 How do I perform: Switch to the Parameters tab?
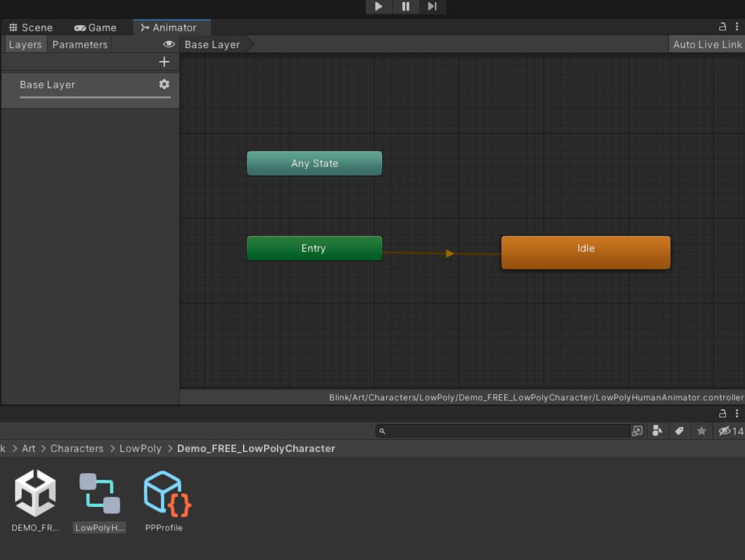pyautogui.click(x=79, y=44)
